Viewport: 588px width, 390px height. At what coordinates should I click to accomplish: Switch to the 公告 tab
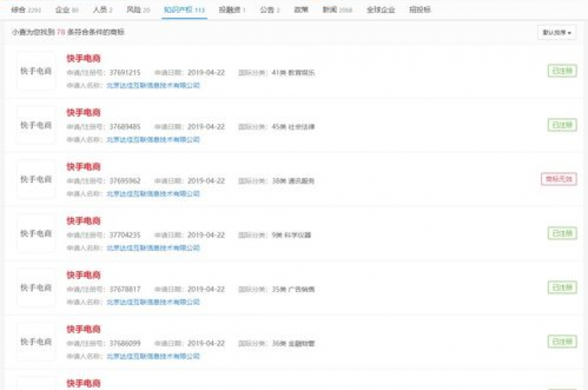tap(269, 10)
